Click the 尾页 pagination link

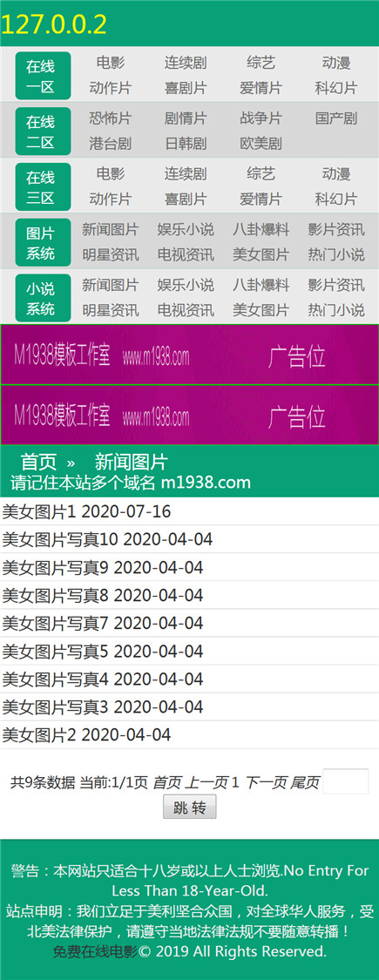pos(305,782)
